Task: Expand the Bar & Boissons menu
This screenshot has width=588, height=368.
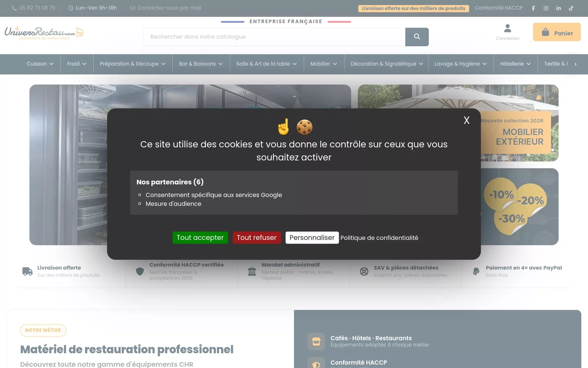Action: (201, 64)
